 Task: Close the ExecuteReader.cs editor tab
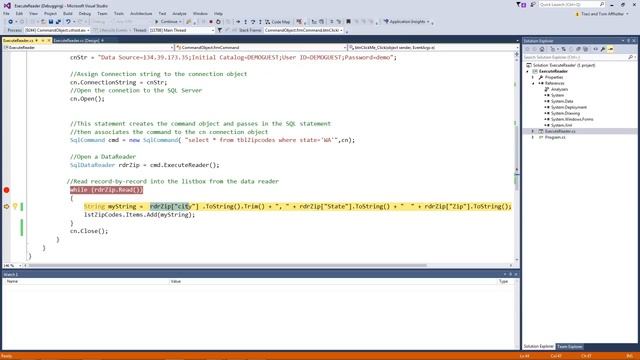coord(49,40)
